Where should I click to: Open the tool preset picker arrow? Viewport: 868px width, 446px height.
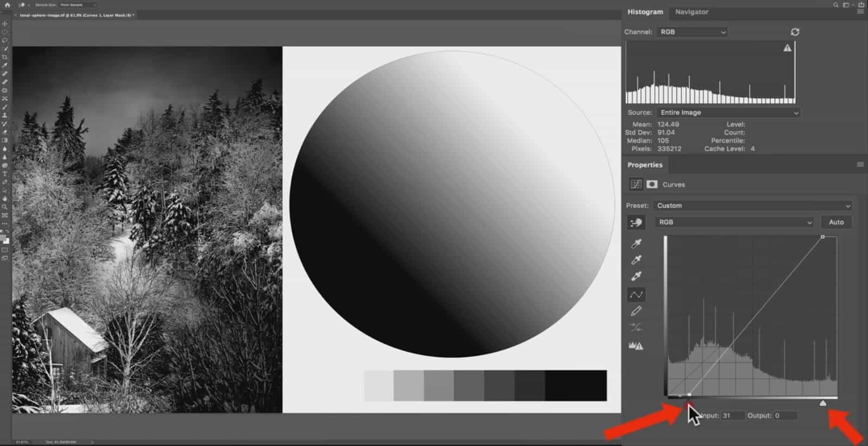coord(28,5)
